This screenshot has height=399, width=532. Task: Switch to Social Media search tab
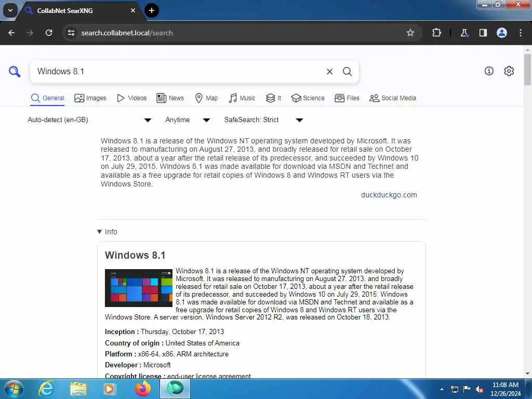pos(393,98)
